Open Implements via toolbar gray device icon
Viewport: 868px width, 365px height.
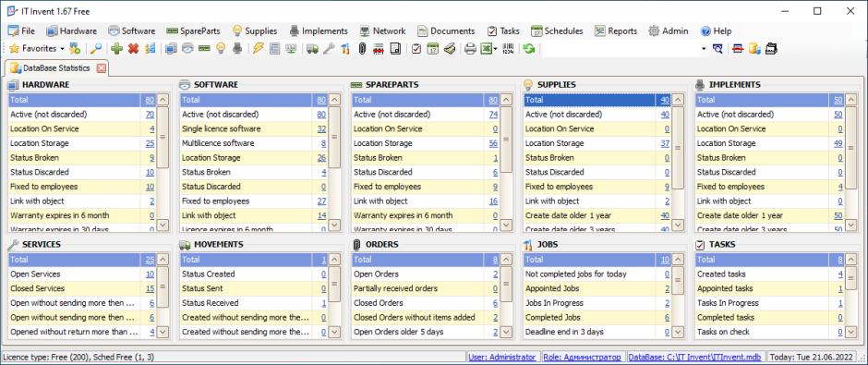point(237,49)
